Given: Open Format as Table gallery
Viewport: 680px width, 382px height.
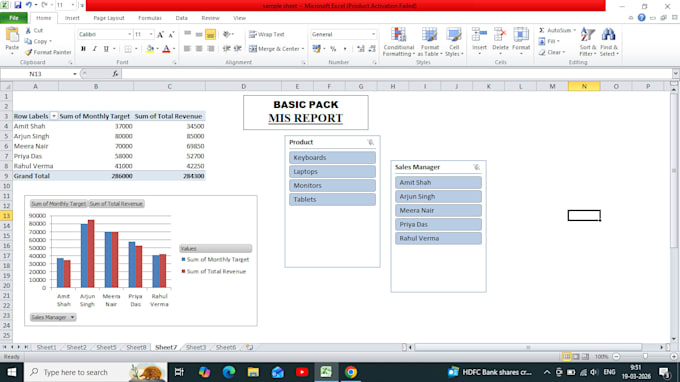Looking at the screenshot, I should (x=429, y=42).
